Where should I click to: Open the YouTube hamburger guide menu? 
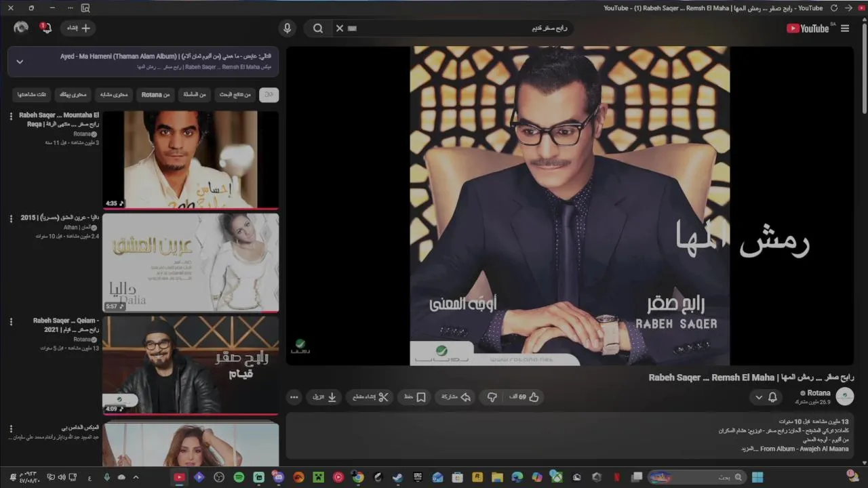(x=844, y=28)
